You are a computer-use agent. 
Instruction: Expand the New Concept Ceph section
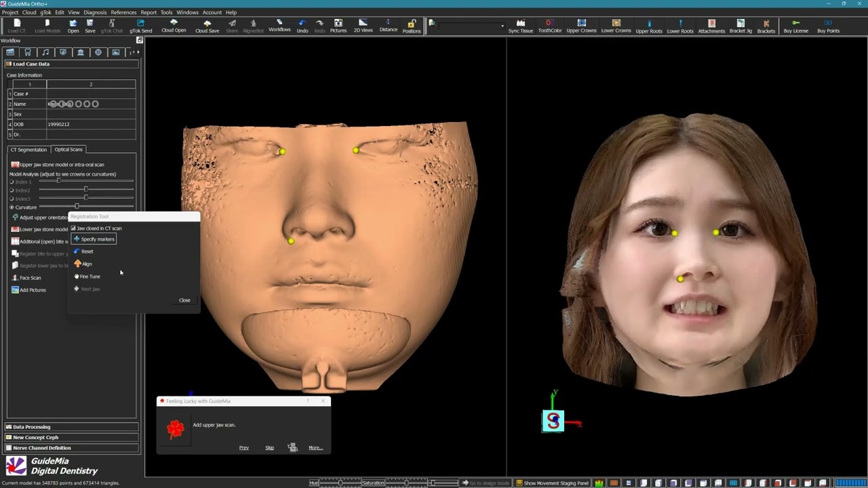(72, 437)
